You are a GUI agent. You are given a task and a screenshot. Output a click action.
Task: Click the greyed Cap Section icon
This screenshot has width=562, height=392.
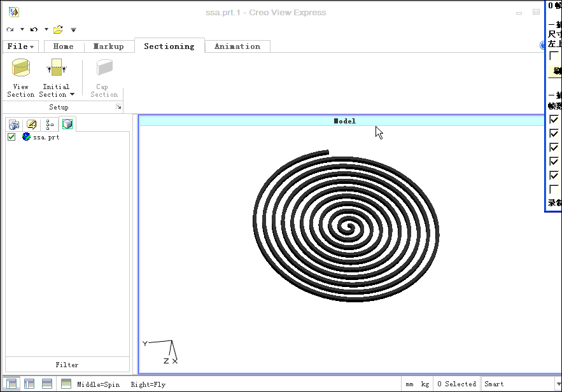tap(104, 67)
